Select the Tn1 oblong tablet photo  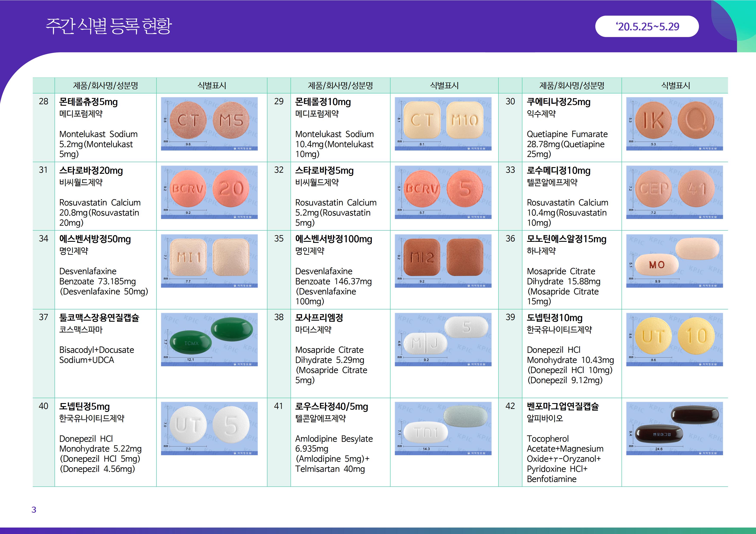coord(443,428)
